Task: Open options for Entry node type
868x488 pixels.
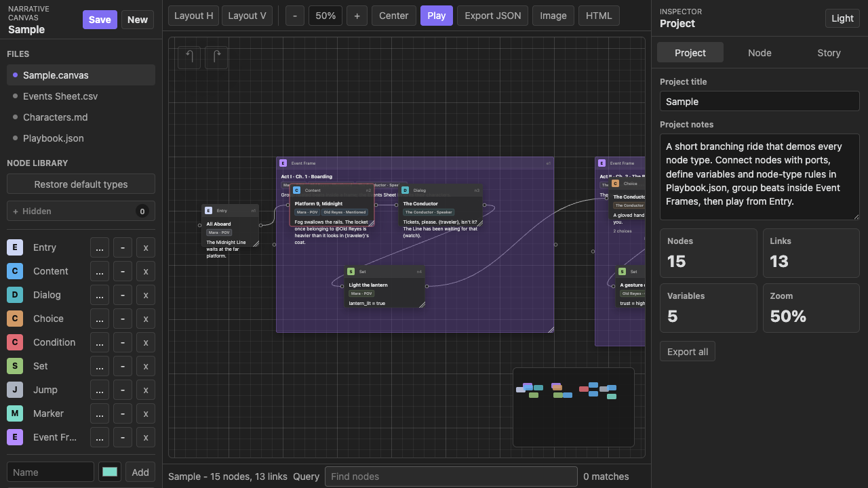Action: tap(100, 247)
